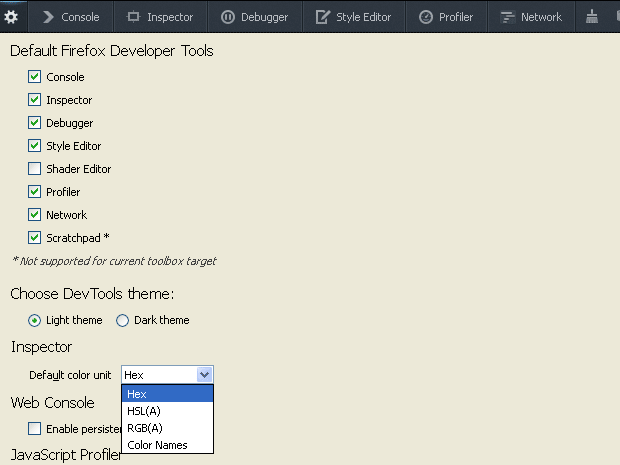The height and width of the screenshot is (465, 620).
Task: Click the Not supported for current toolbox note
Action: pyautogui.click(x=114, y=261)
